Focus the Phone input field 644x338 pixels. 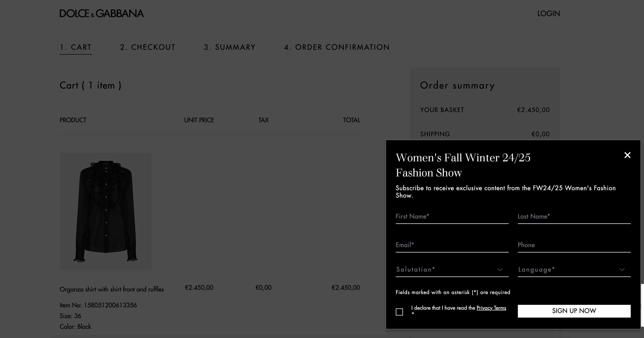(574, 245)
